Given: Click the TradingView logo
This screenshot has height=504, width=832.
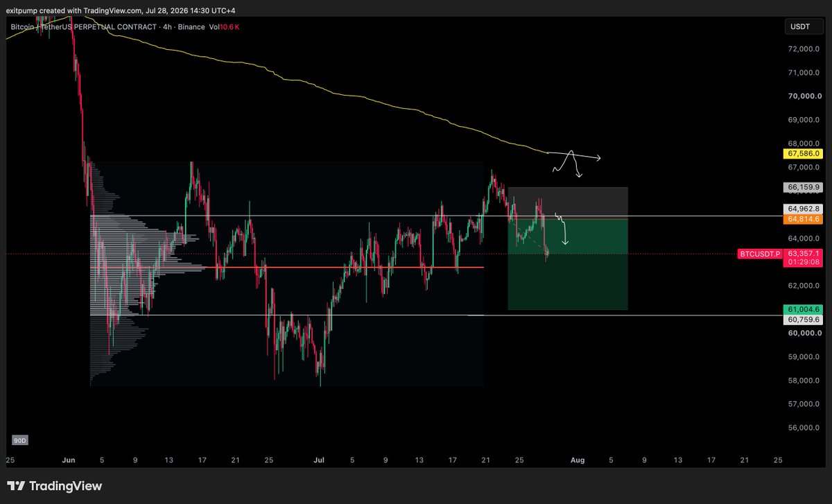Looking at the screenshot, I should (x=55, y=486).
